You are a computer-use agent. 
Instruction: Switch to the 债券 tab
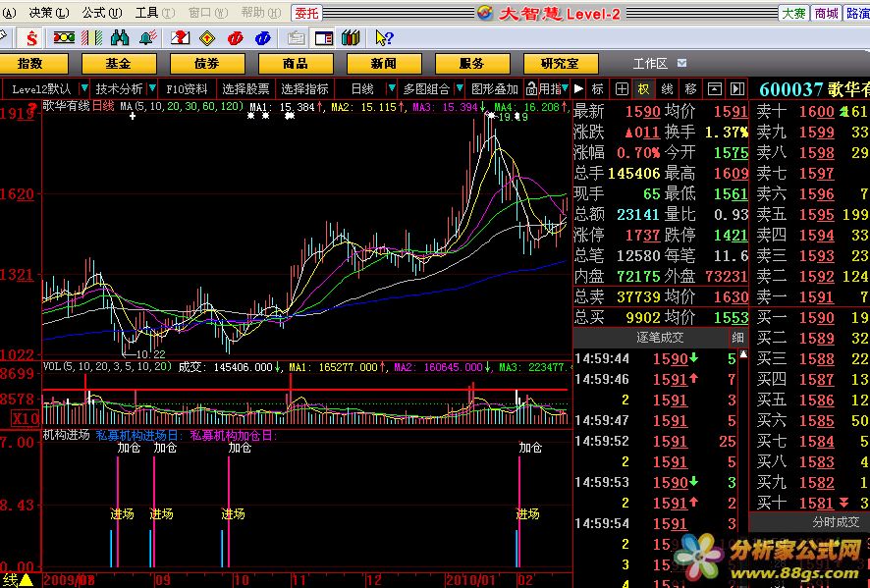[207, 64]
